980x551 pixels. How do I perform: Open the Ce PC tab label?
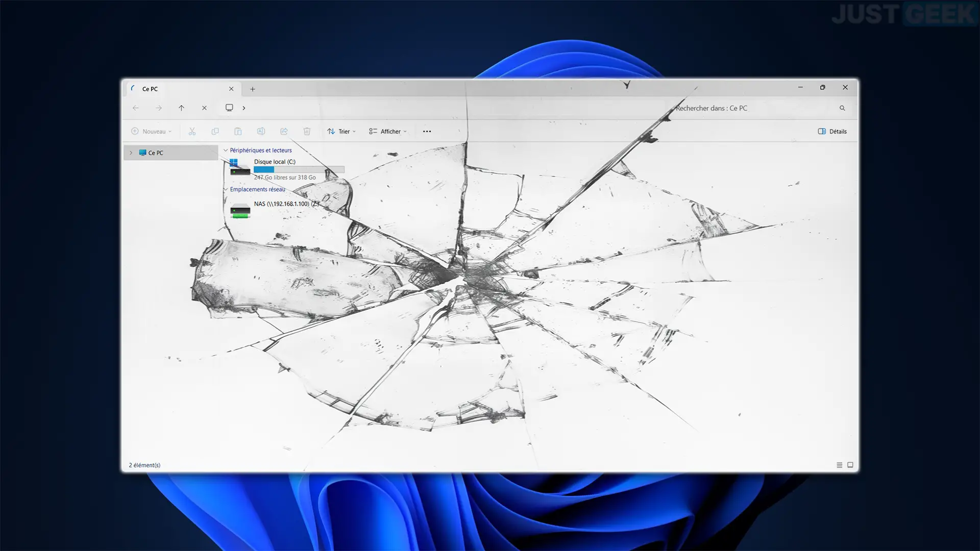(x=150, y=88)
